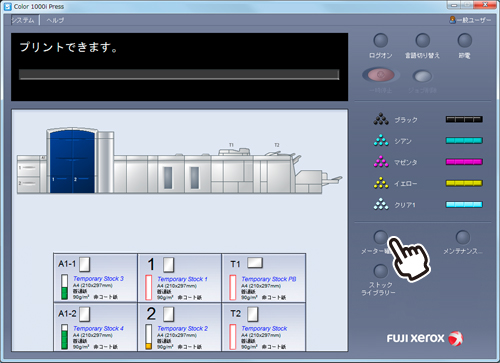Select tray 2 Temporary Stock 2
The image size is (500, 363).
180,327
